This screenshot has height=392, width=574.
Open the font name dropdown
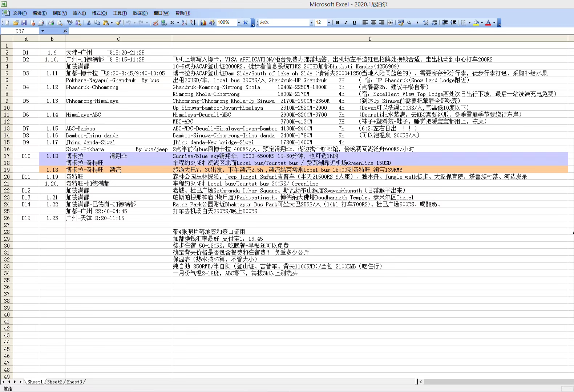point(311,23)
